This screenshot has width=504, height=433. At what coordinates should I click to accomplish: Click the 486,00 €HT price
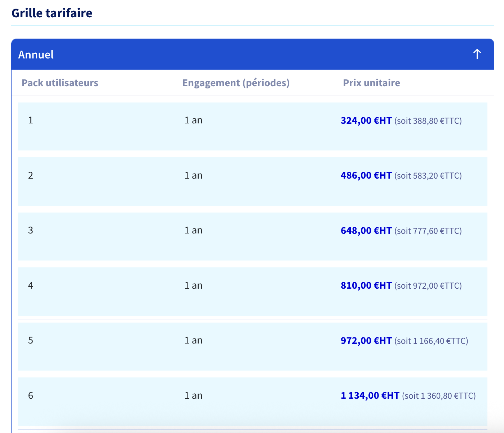pyautogui.click(x=366, y=175)
